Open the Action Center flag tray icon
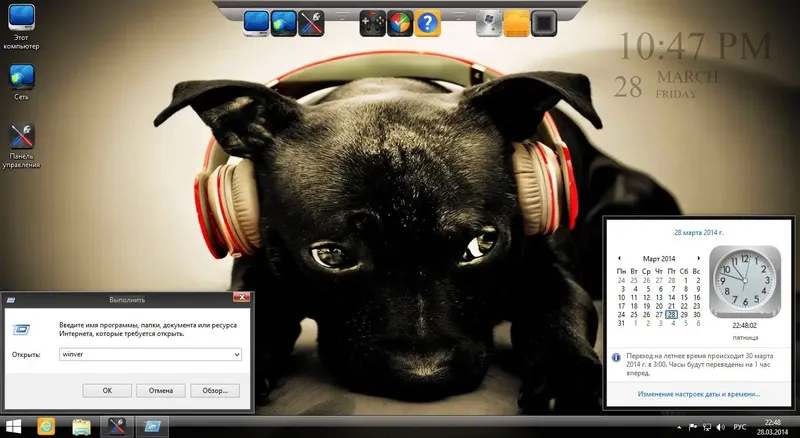 pyautogui.click(x=693, y=427)
